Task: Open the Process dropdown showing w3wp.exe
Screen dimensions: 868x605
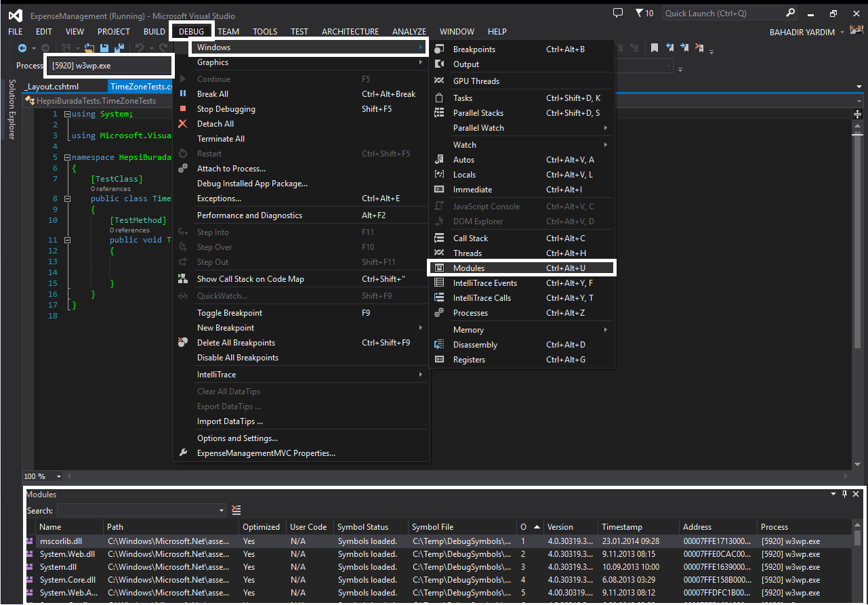Action: [x=110, y=66]
